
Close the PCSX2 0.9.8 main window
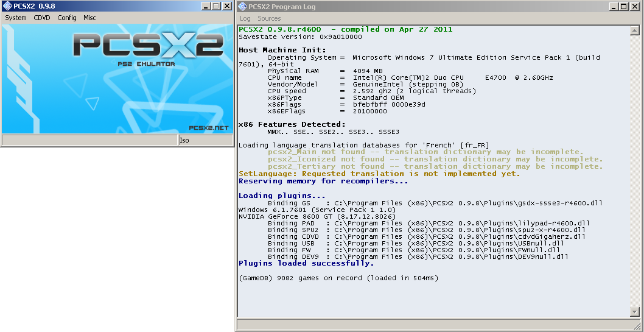tap(227, 6)
